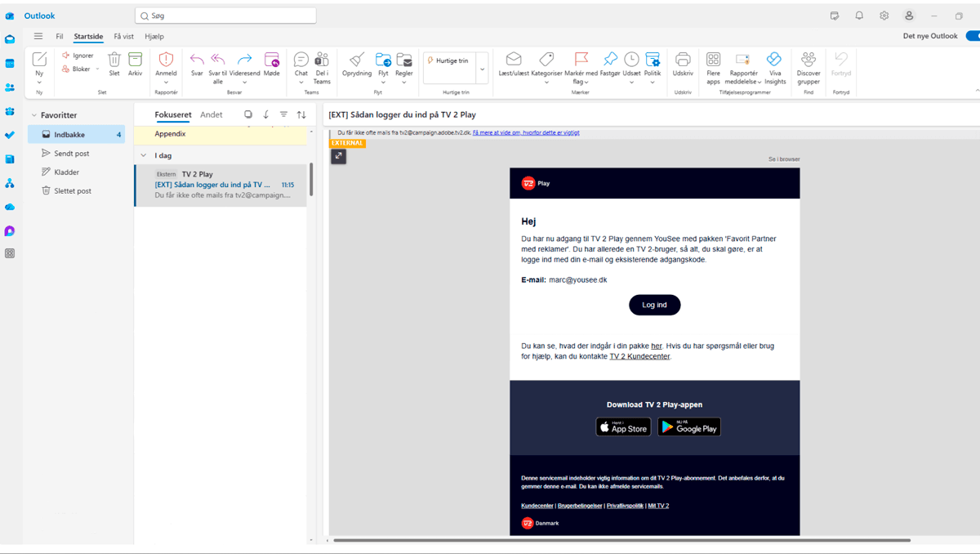
Task: Turn off Det nye Outlook toggle
Action: tap(972, 36)
